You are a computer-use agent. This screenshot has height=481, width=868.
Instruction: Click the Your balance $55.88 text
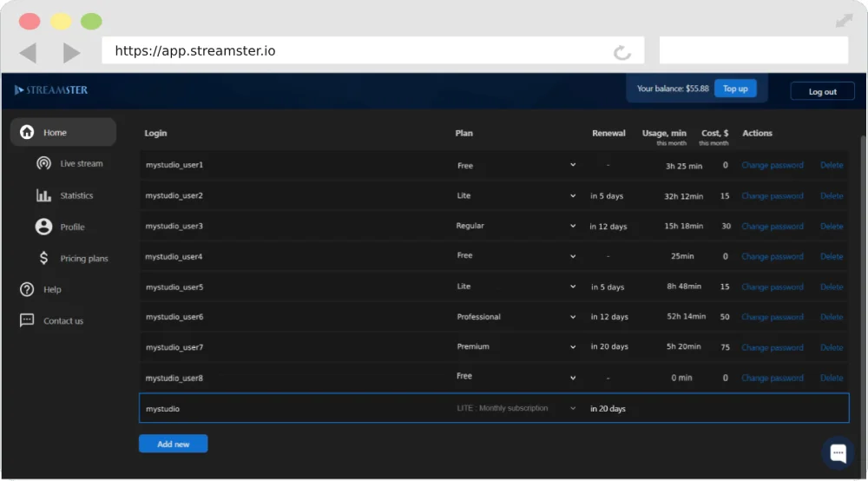coord(673,89)
